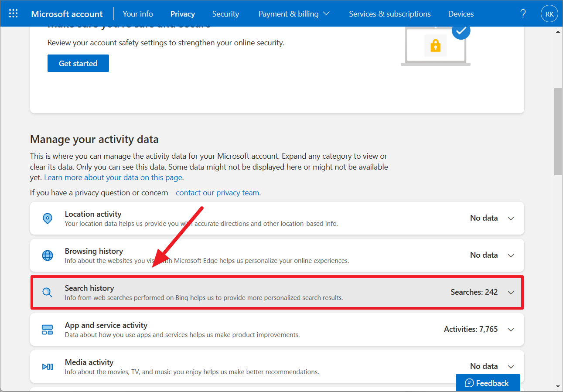Click the Location activity row title

click(x=93, y=214)
